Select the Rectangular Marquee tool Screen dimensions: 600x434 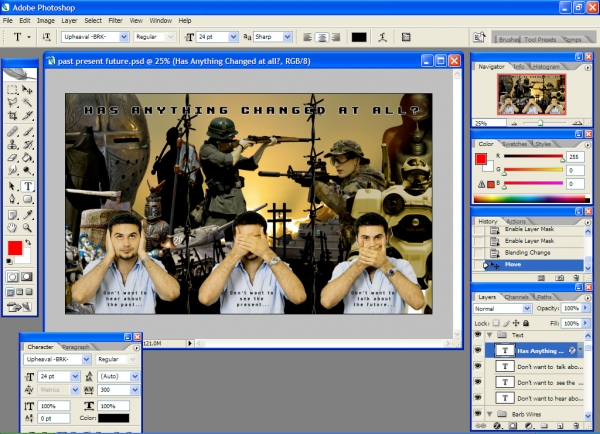click(x=12, y=90)
